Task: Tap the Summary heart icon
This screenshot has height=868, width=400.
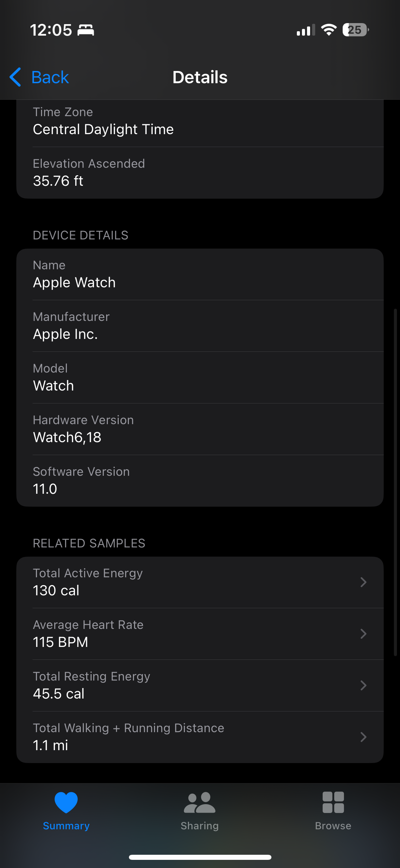Action: (x=66, y=802)
